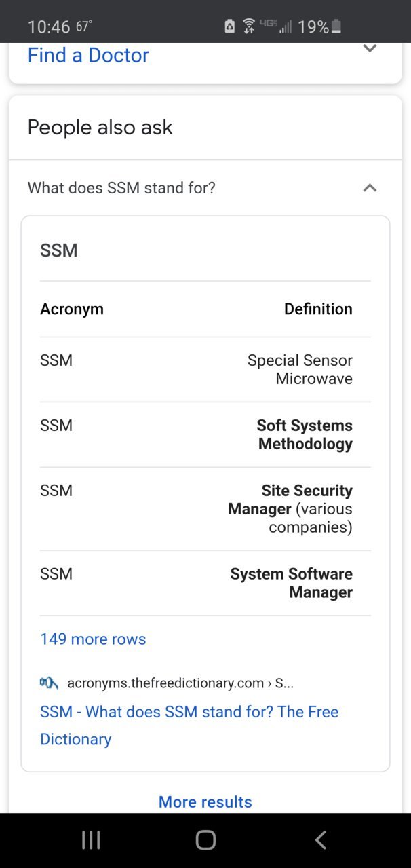Viewport: 411px width, 868px height.
Task: Tap the Android home button
Action: (x=206, y=840)
